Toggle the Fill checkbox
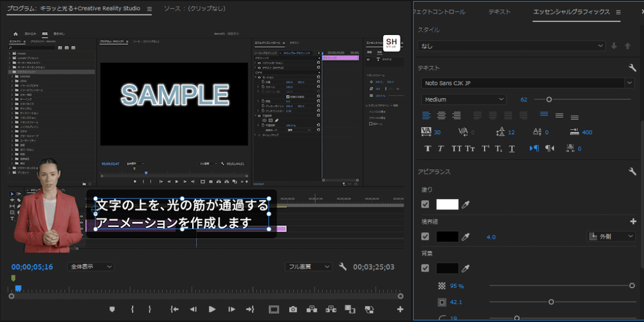The width and height of the screenshot is (644, 322). point(426,204)
